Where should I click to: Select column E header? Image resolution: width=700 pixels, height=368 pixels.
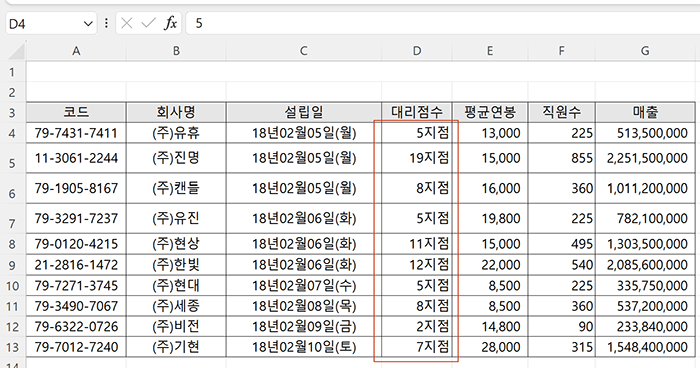(x=490, y=51)
